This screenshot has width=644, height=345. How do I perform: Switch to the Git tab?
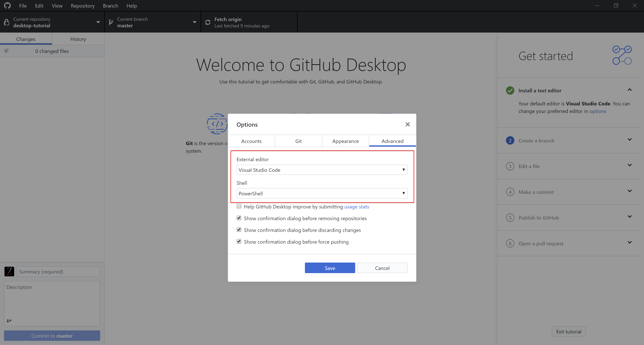tap(298, 141)
